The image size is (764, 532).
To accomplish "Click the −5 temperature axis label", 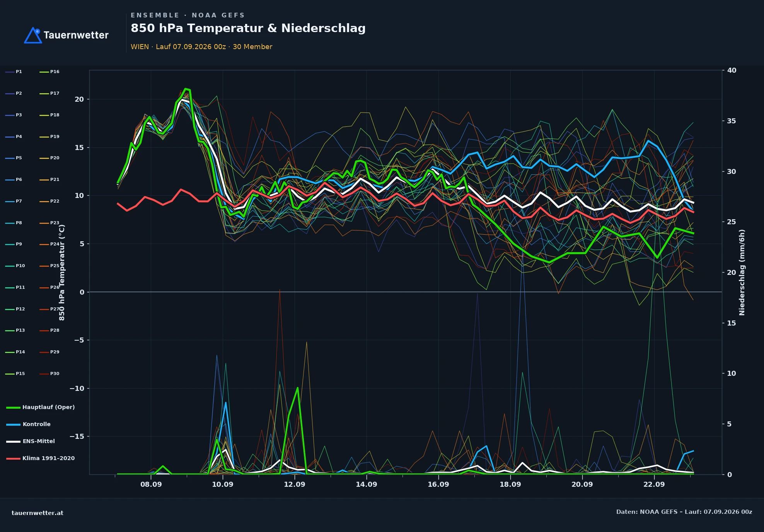I will (x=79, y=341).
